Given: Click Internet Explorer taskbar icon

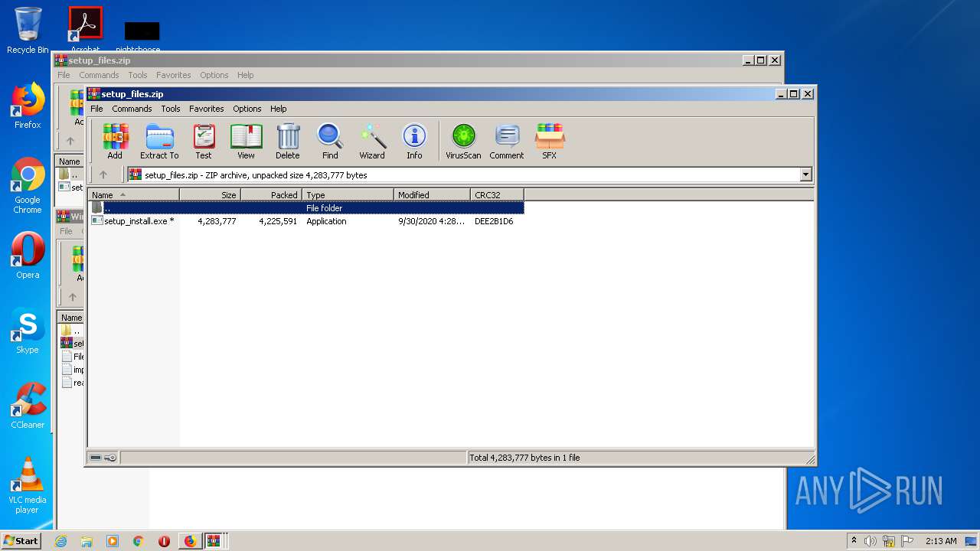Looking at the screenshot, I should (60, 541).
